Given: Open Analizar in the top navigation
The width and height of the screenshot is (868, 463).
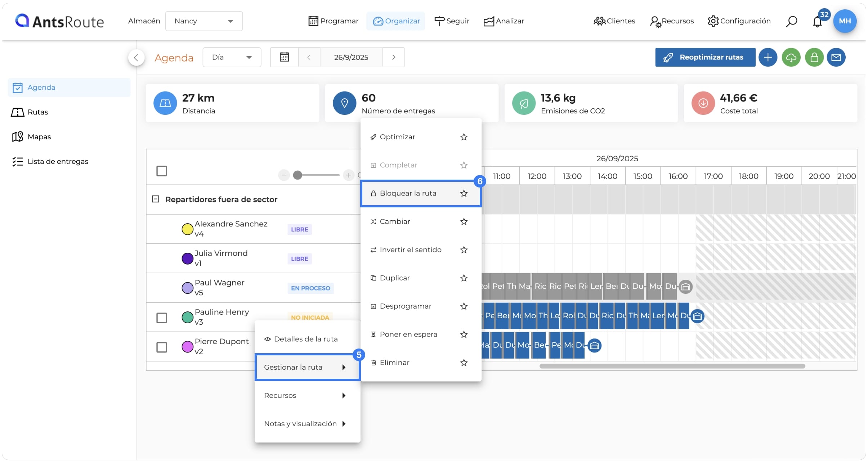Looking at the screenshot, I should coord(504,21).
